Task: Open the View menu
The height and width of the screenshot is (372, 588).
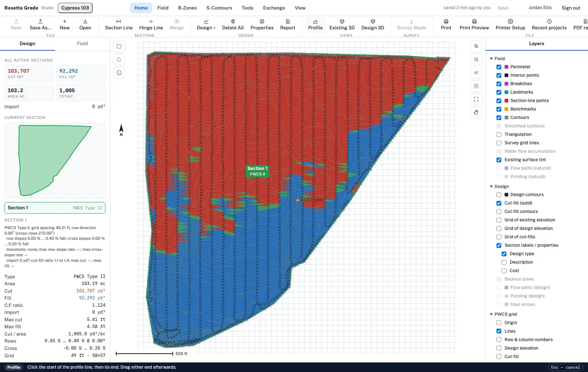Action: tap(300, 8)
